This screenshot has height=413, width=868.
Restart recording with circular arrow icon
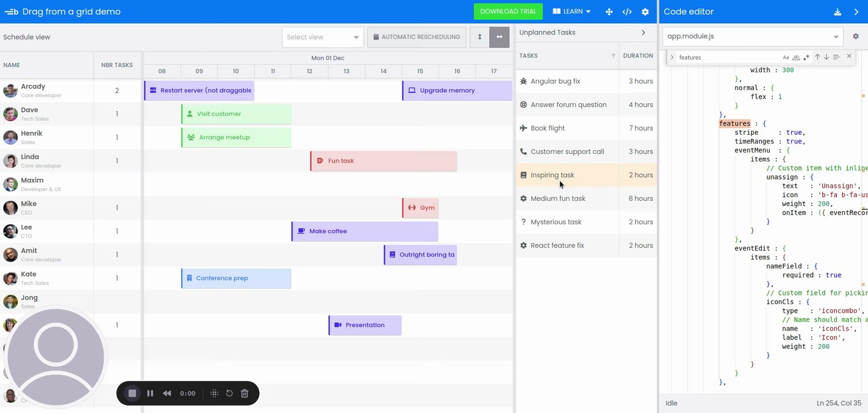pyautogui.click(x=229, y=393)
